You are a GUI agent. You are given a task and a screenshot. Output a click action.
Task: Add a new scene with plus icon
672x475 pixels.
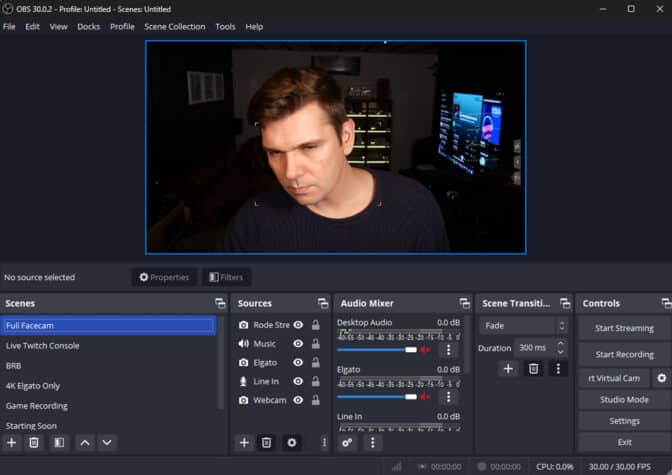pyautogui.click(x=12, y=442)
